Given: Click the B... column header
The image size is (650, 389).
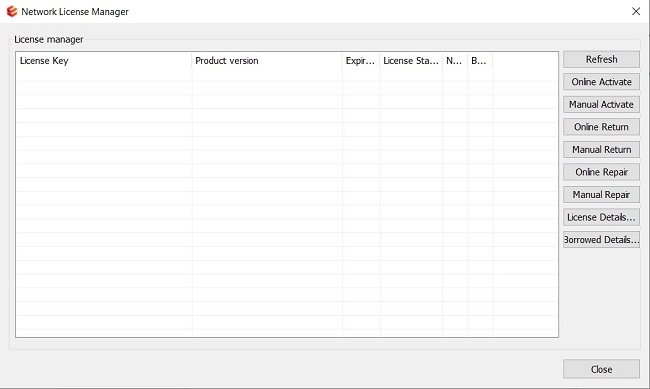Looking at the screenshot, I should (x=480, y=61).
